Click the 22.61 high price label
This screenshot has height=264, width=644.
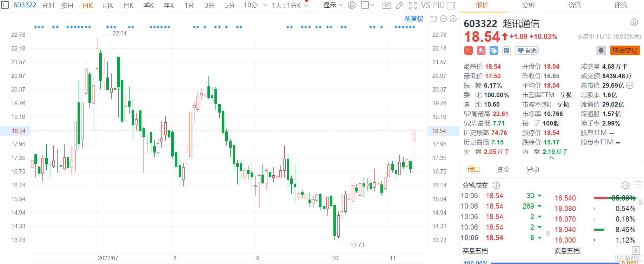point(119,33)
